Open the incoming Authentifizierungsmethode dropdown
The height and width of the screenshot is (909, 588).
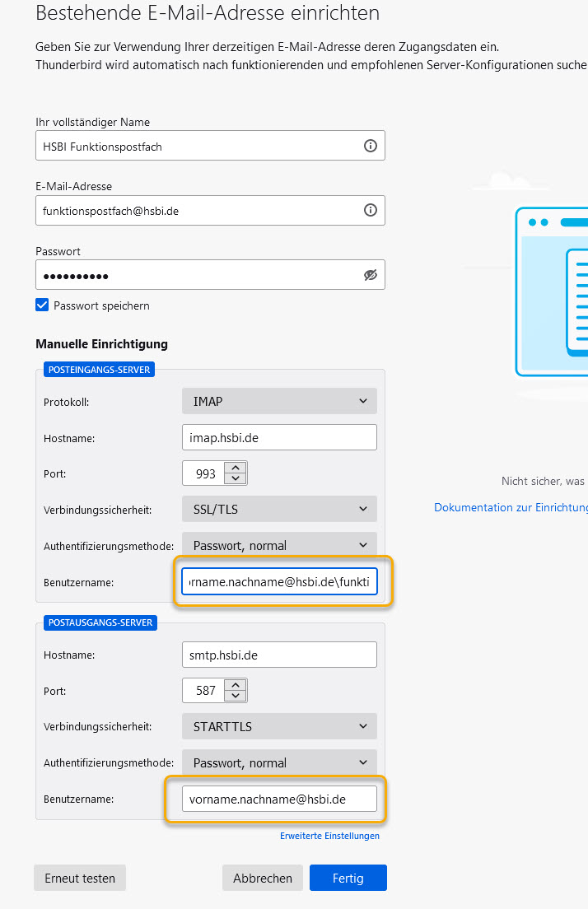[x=278, y=544]
